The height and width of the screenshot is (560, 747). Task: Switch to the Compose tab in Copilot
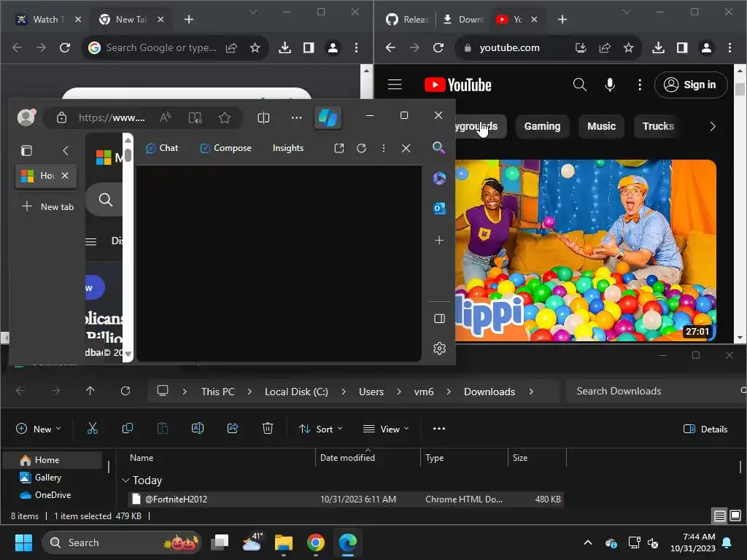(x=226, y=148)
